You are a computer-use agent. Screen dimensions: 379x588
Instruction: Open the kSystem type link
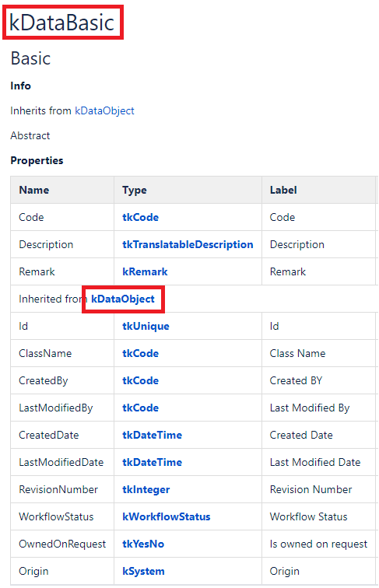point(143,572)
